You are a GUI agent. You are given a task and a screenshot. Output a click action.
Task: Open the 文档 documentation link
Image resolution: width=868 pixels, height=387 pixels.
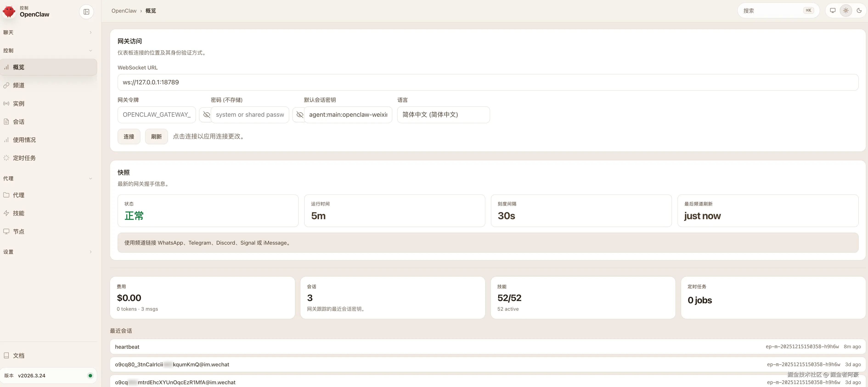(19, 356)
